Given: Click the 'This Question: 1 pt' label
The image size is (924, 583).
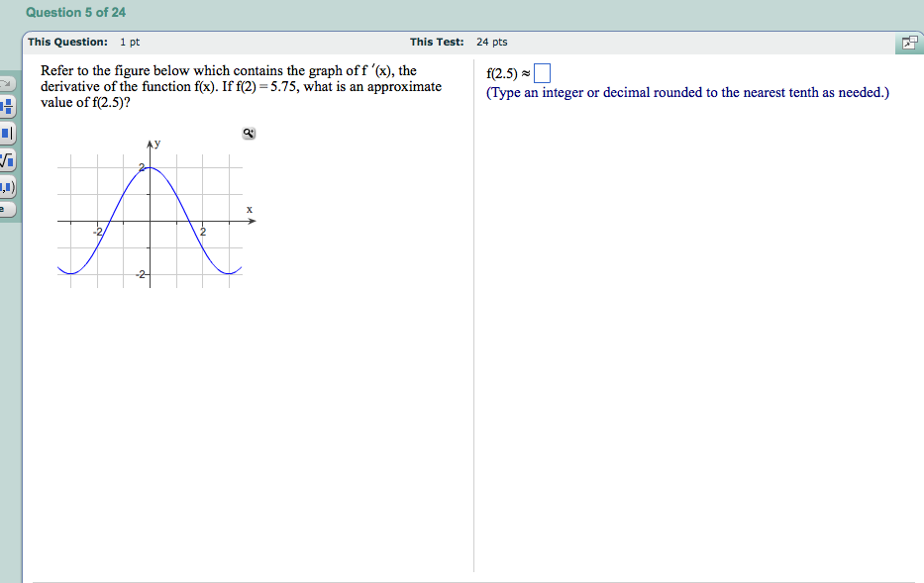Looking at the screenshot, I should pos(84,42).
